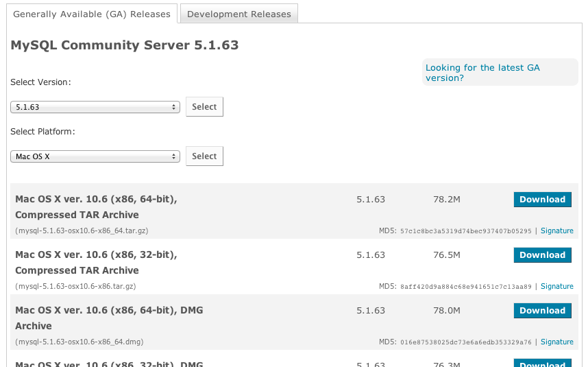Click MD5 hash 016e87538025dc73e6a6edb353329a76
Image resolution: width=588 pixels, height=367 pixels.
point(466,342)
